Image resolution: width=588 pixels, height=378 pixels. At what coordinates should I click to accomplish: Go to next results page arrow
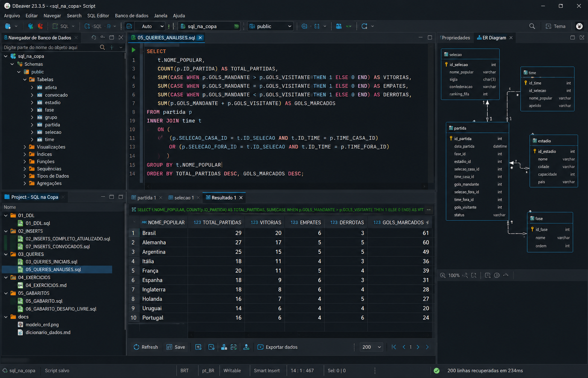tap(418, 347)
